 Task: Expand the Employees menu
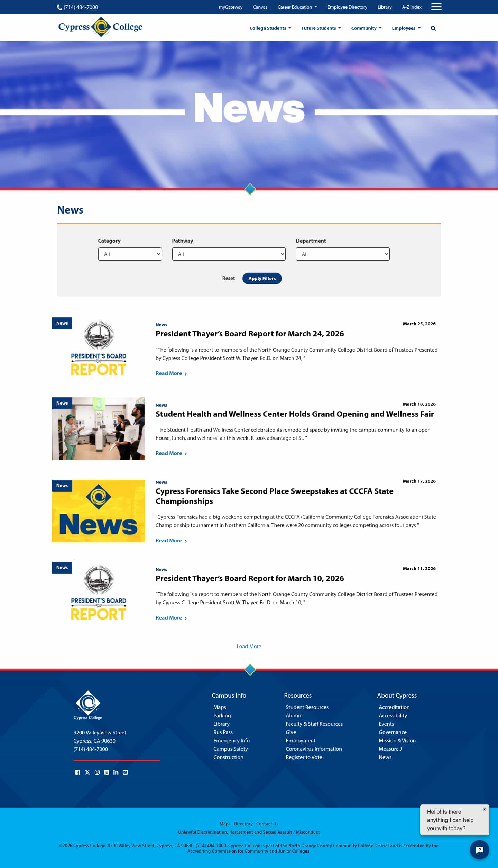click(406, 28)
